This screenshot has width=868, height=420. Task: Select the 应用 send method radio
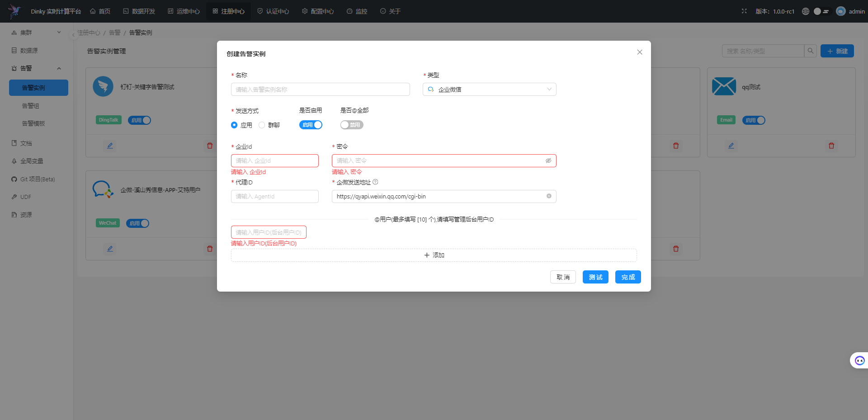[x=234, y=125]
